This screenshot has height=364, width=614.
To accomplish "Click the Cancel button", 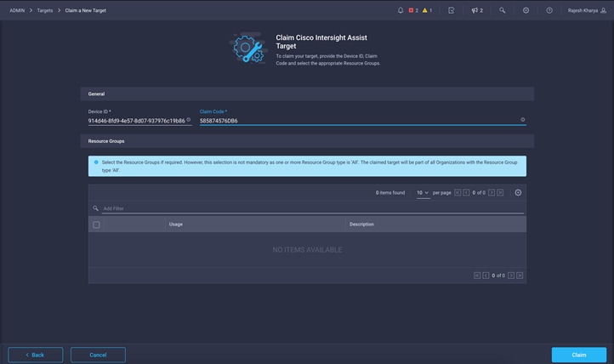I will (x=98, y=355).
